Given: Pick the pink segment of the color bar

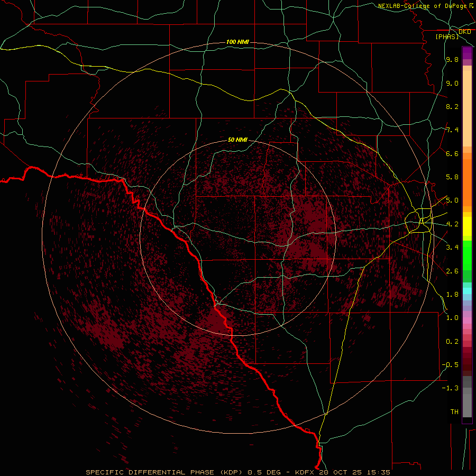Looking at the screenshot, I should click(x=467, y=321).
